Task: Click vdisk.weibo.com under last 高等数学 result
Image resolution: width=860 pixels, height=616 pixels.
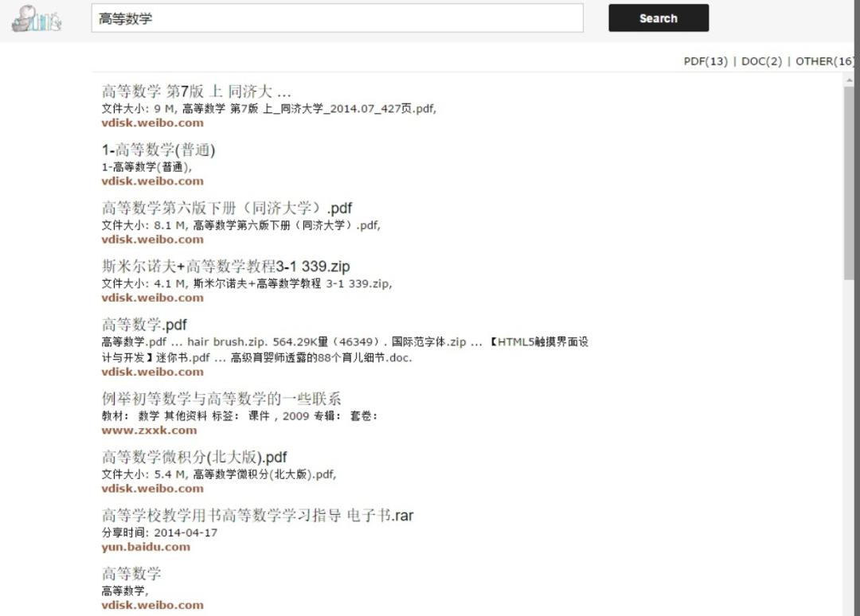Action: [x=152, y=605]
